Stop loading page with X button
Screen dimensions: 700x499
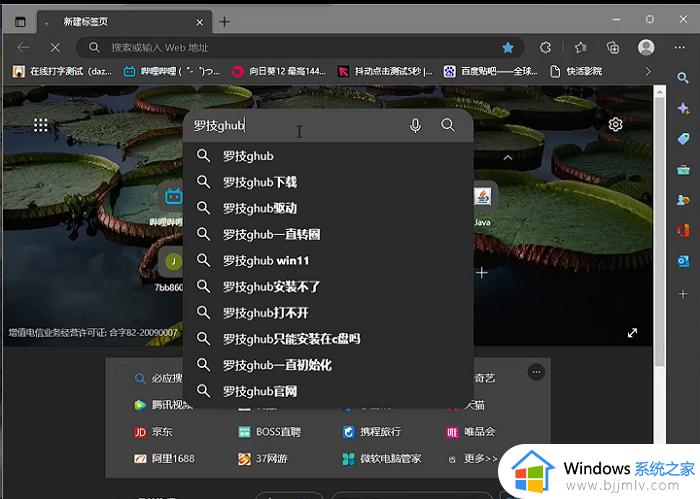55,47
